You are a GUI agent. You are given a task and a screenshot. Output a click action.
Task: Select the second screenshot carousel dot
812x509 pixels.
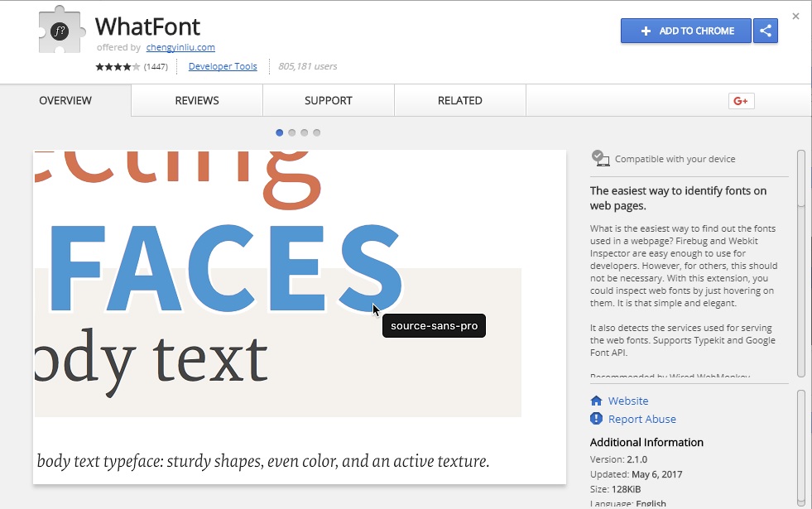tap(291, 132)
